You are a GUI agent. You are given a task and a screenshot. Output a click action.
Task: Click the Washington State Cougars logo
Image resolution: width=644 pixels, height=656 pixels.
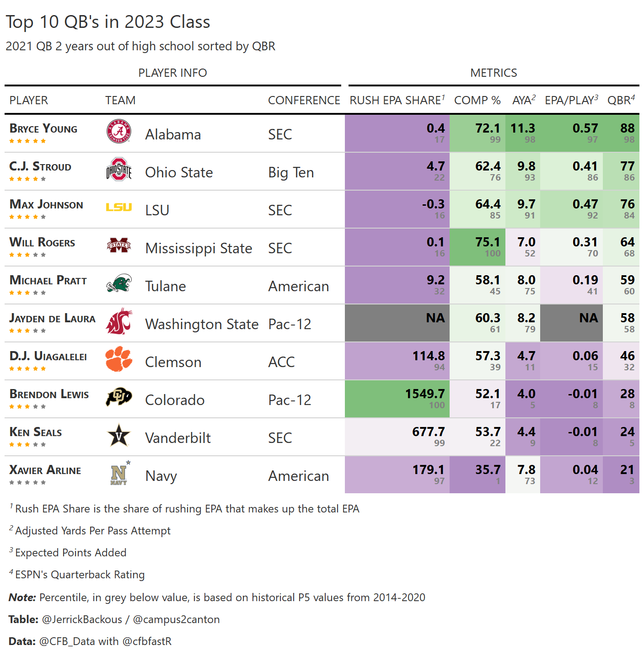point(119,321)
